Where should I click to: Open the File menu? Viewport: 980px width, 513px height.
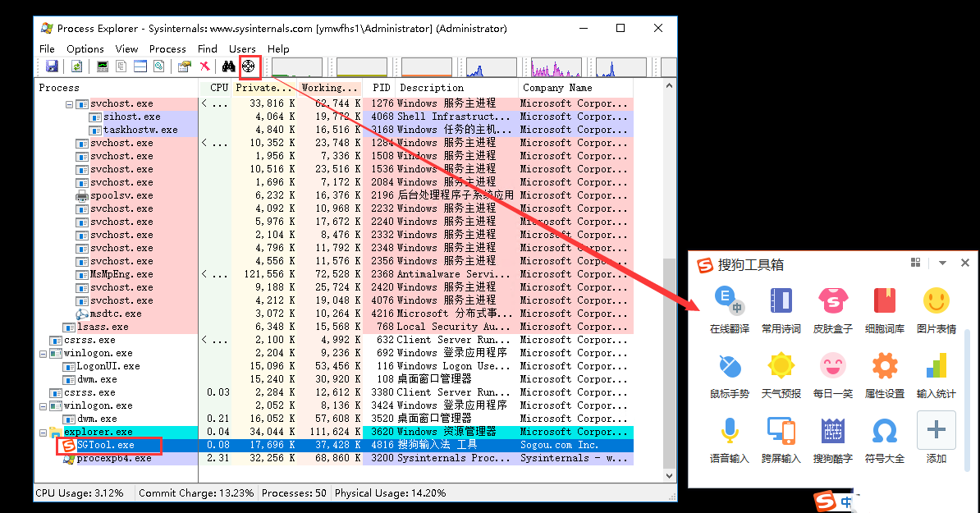pyautogui.click(x=47, y=48)
